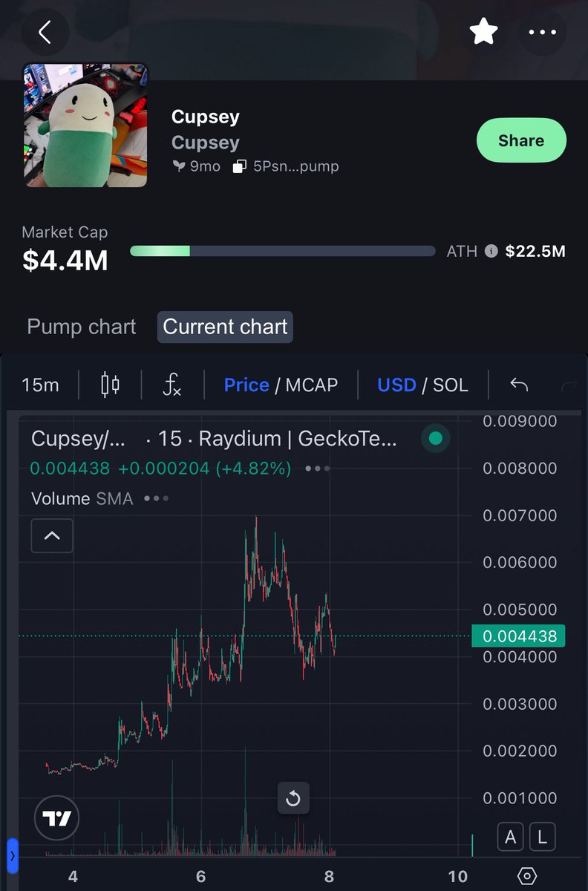Viewport: 588px width, 891px height.
Task: Toggle log scale with the L button
Action: pyautogui.click(x=542, y=838)
